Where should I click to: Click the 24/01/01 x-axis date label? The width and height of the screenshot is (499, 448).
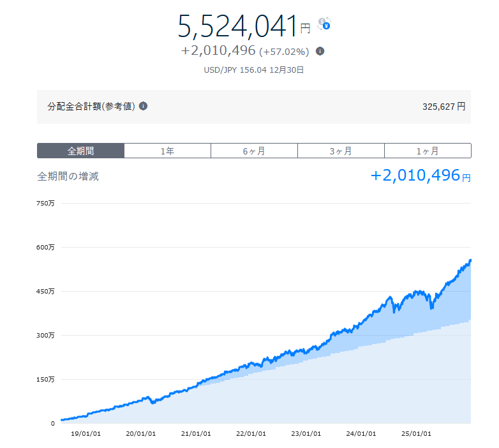[x=361, y=433]
